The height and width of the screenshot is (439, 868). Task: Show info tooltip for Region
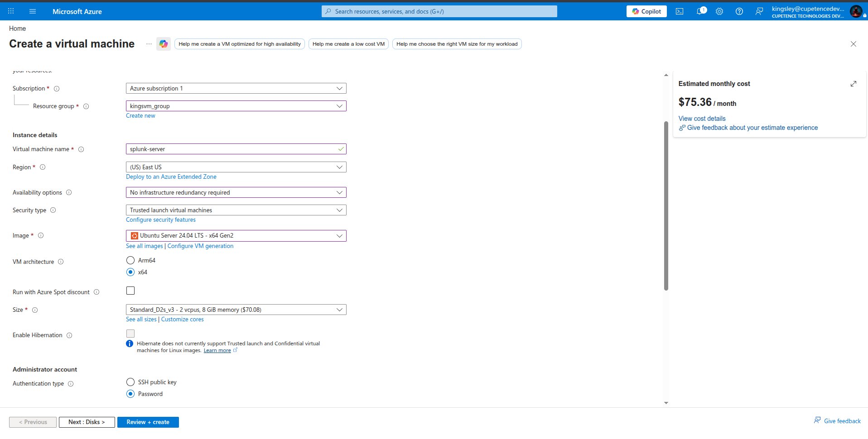(43, 167)
